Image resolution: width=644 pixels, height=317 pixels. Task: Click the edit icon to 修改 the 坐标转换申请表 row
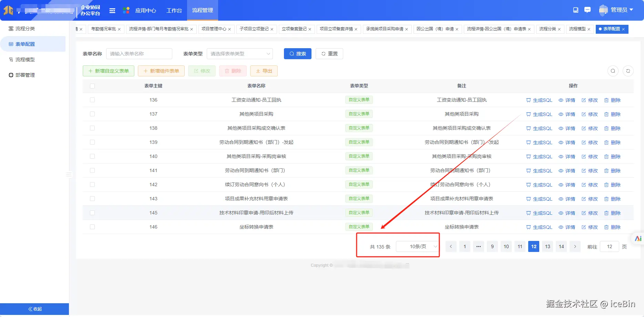tap(590, 227)
